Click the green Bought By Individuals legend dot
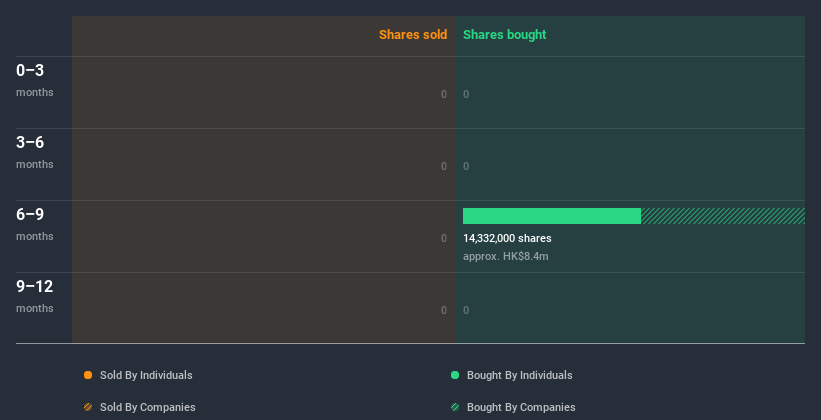The image size is (821, 420). (x=455, y=375)
